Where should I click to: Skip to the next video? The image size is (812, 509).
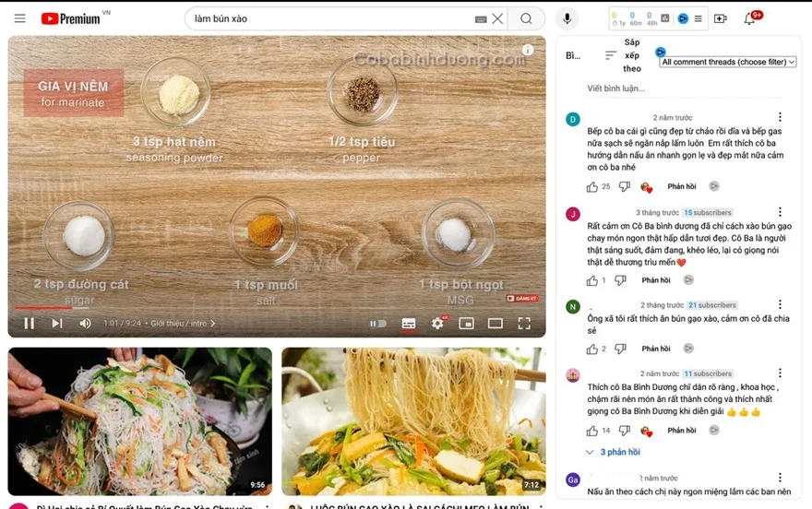57,324
